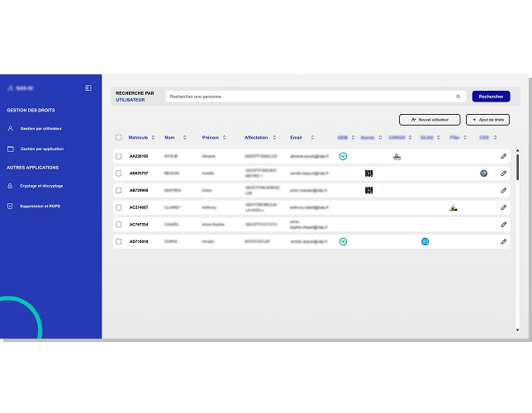Viewport: 532px width, 413px height.
Task: Click the magnifier icon in search field
Action: 458,97
